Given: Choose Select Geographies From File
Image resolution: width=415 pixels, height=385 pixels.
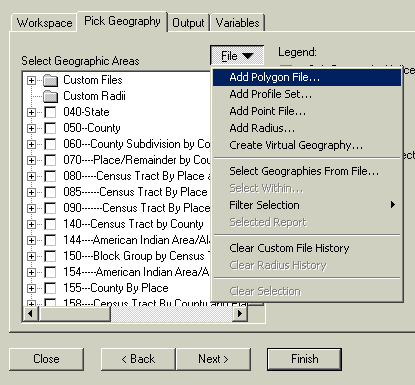Looking at the screenshot, I should [x=307, y=171].
